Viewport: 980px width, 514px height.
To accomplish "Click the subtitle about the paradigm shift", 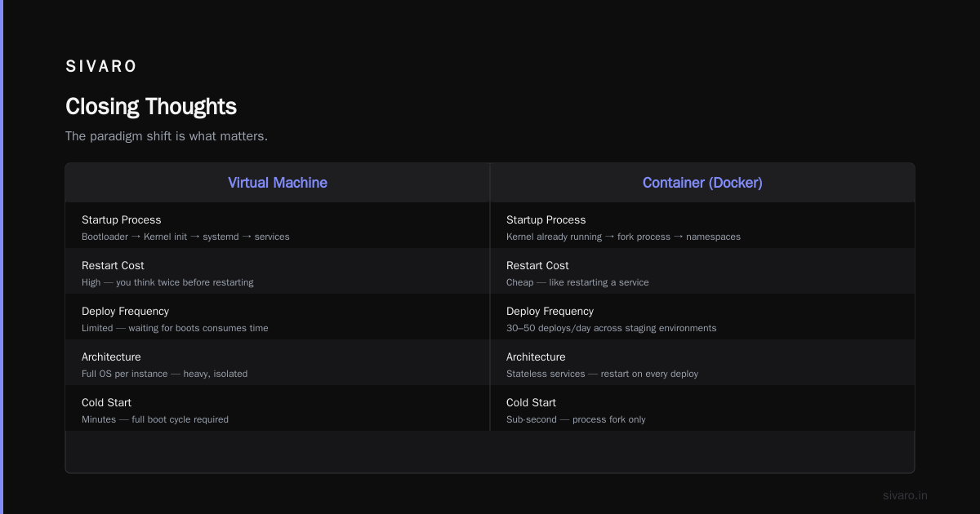I will tap(167, 135).
